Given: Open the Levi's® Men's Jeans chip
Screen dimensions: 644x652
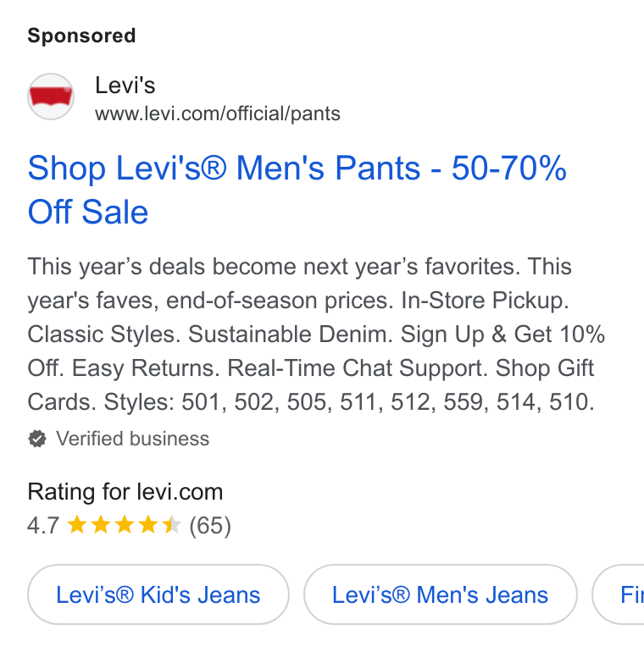Looking at the screenshot, I should pyautogui.click(x=440, y=594).
